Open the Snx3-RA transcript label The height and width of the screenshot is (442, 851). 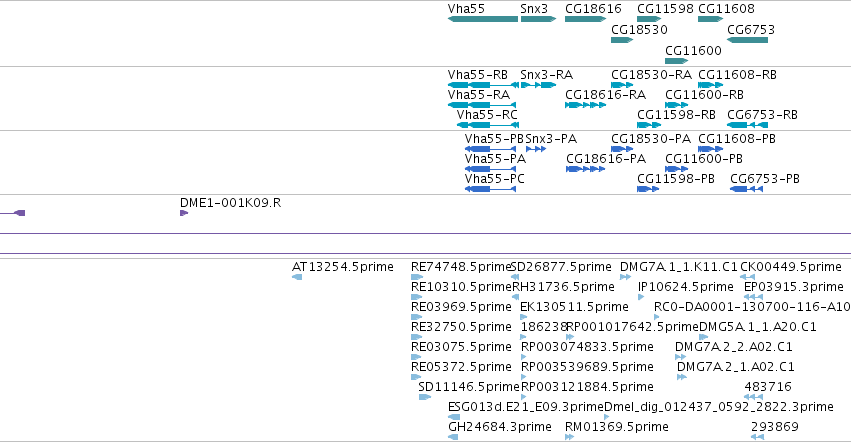pyautogui.click(x=547, y=75)
